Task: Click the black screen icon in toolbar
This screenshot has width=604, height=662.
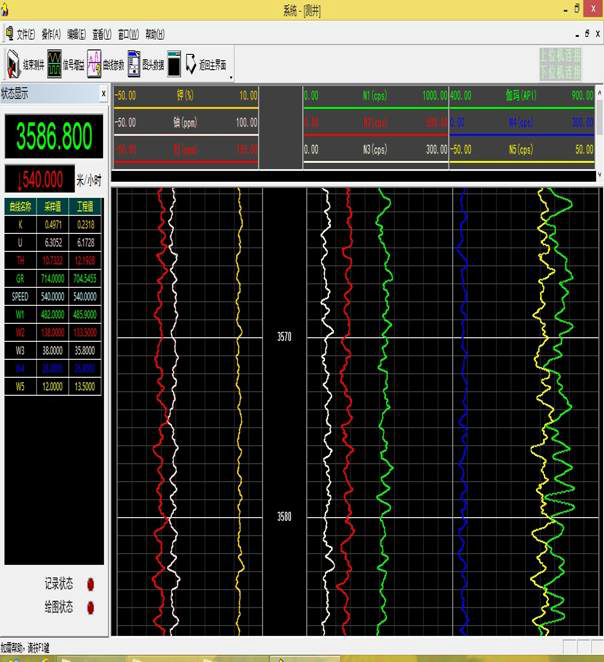Action: coord(174,65)
